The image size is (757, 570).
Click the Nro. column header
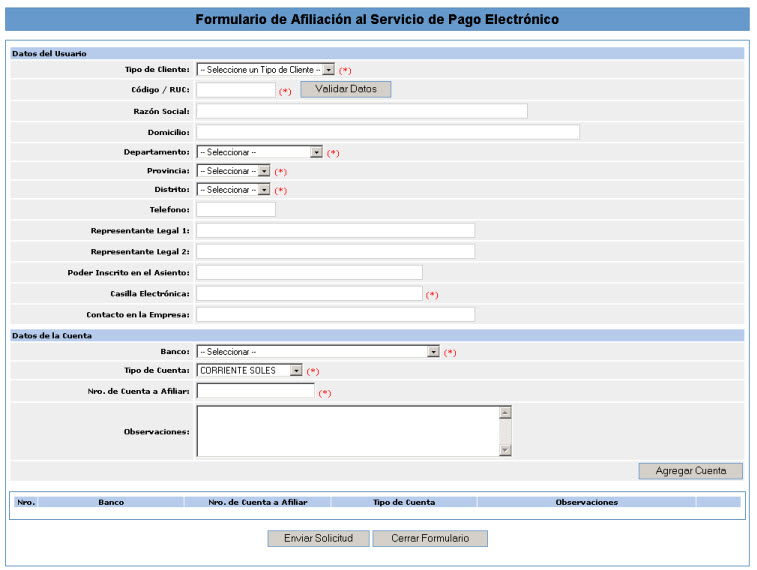[x=26, y=502]
